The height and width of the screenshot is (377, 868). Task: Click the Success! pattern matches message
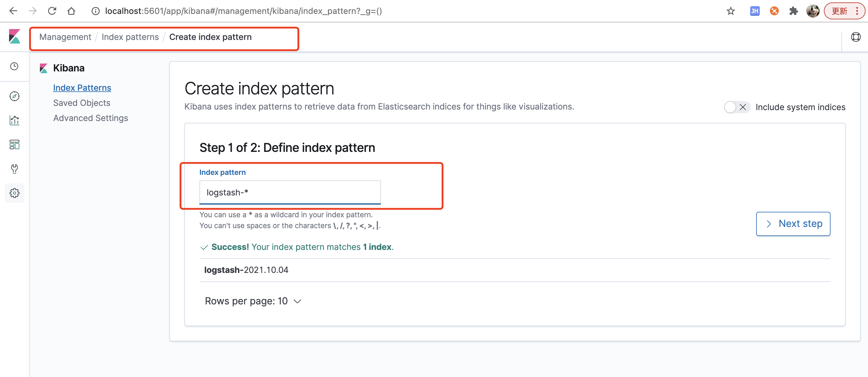[296, 247]
